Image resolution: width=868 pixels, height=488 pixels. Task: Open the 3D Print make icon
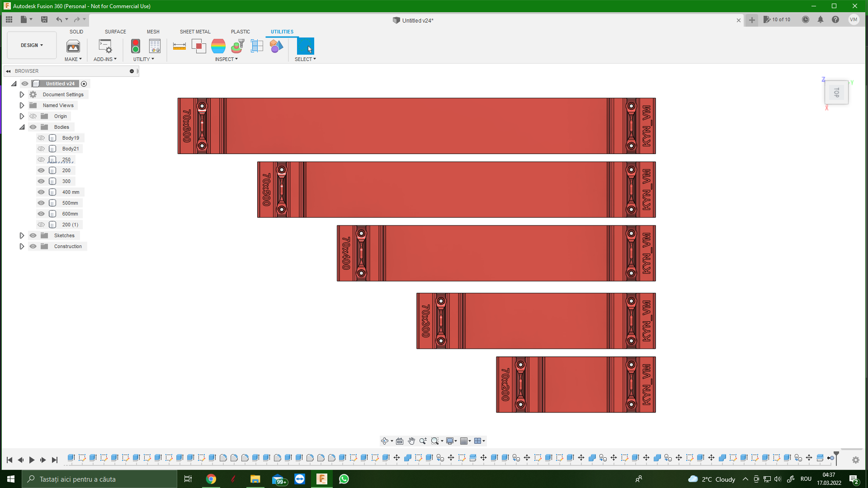point(73,46)
